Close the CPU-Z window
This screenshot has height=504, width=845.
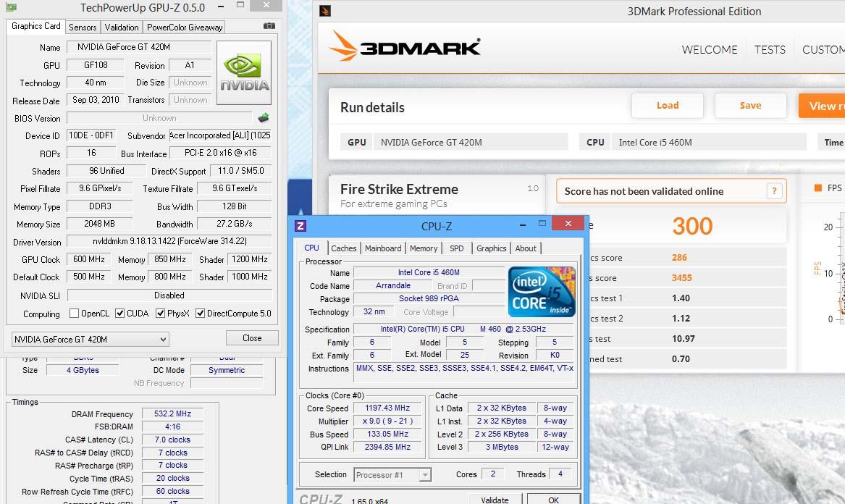(568, 224)
